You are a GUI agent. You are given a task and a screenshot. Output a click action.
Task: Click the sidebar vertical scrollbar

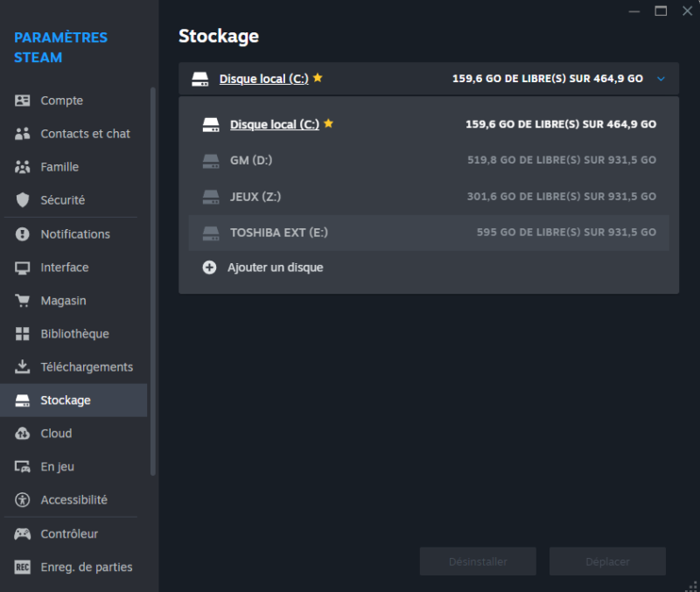point(152,281)
